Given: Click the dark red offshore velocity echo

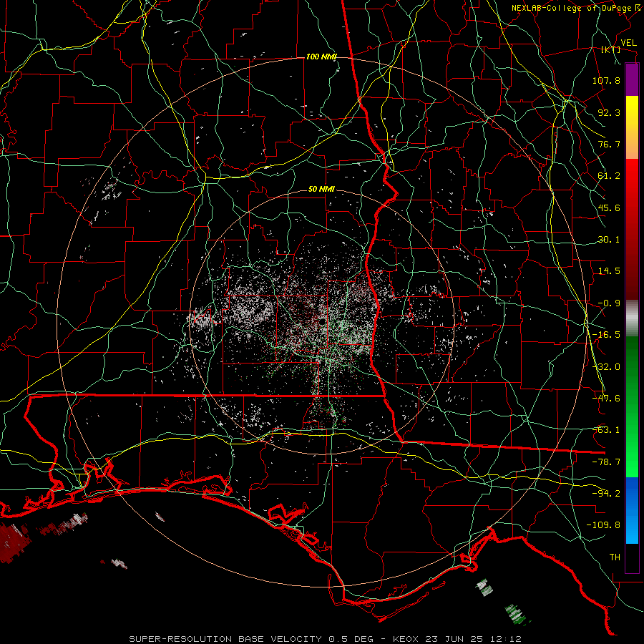Looking at the screenshot, I should (14, 542).
